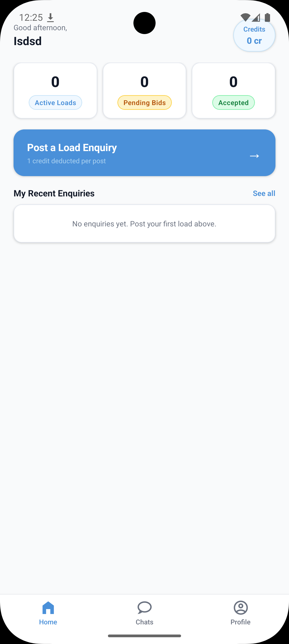The image size is (289, 644).
Task: Tap the Pending Bids yellow pill label
Action: (x=144, y=103)
